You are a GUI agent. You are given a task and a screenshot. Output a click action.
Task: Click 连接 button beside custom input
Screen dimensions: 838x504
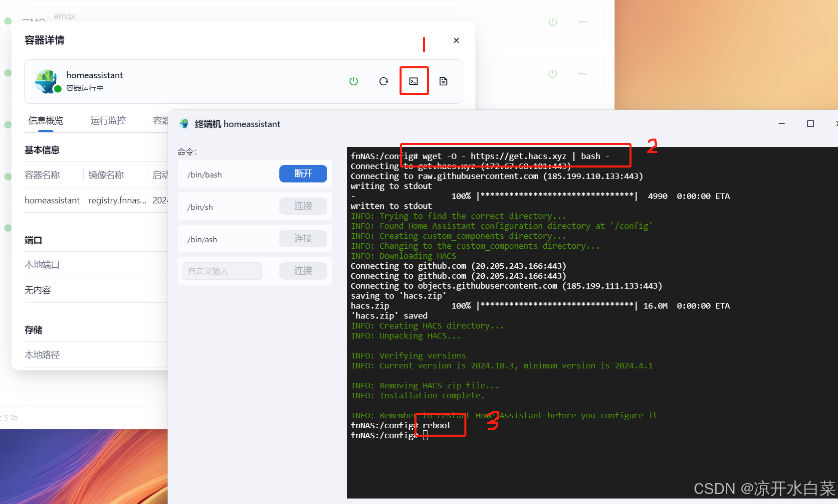(x=303, y=271)
